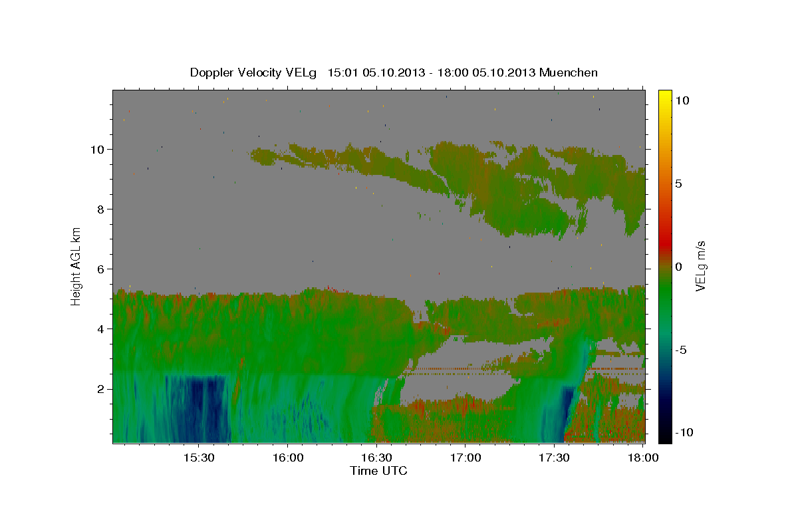Click the colorbar tick label 0
The height and width of the screenshot is (532, 798).
[678, 267]
